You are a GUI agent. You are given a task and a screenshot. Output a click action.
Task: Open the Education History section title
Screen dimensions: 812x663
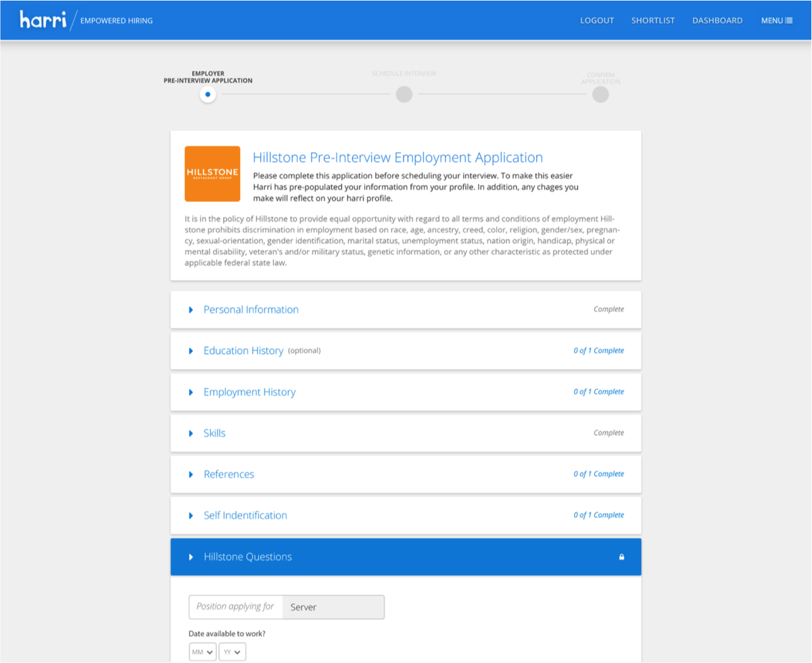[243, 351]
